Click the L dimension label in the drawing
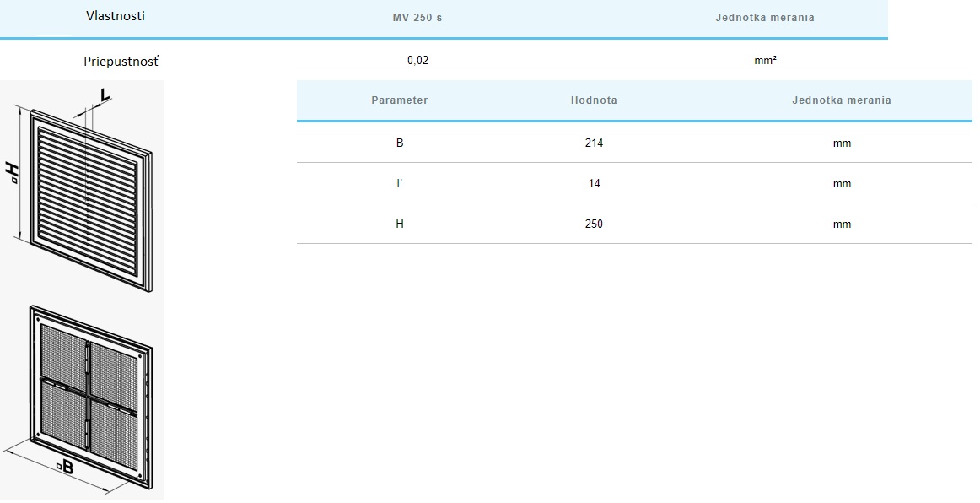 pyautogui.click(x=105, y=95)
